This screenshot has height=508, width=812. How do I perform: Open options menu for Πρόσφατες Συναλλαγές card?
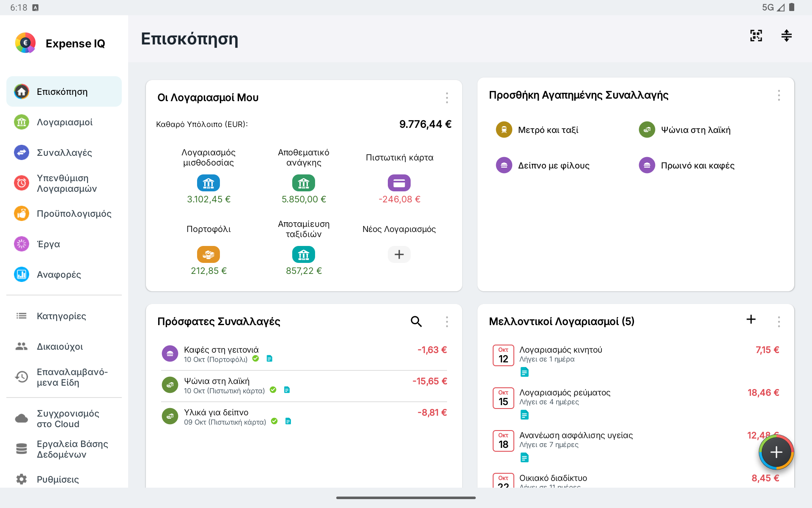coord(447,322)
